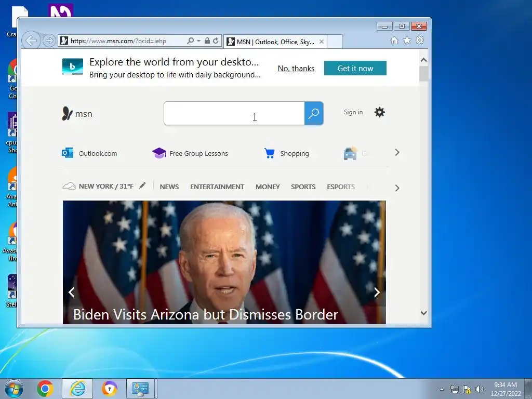Click the msn butterfly logo
The width and height of the screenshot is (532, 399).
[77, 114]
